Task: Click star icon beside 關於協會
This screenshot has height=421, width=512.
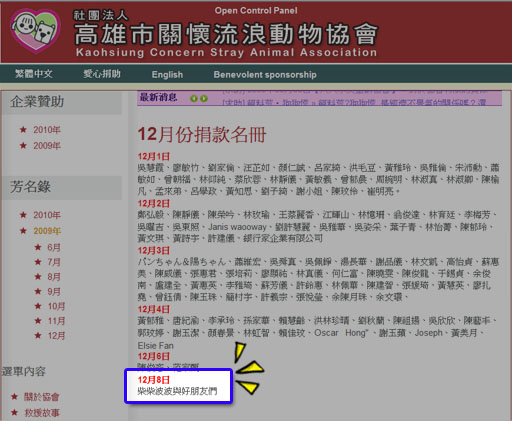Action: [x=14, y=397]
